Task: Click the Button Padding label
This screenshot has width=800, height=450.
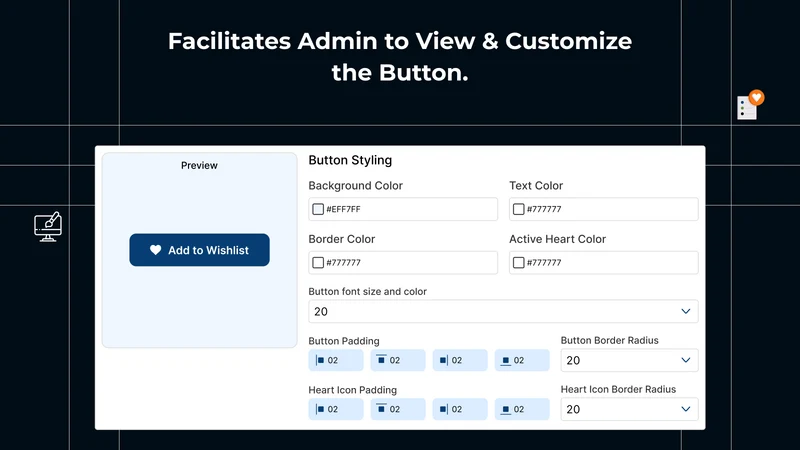Action: point(344,341)
